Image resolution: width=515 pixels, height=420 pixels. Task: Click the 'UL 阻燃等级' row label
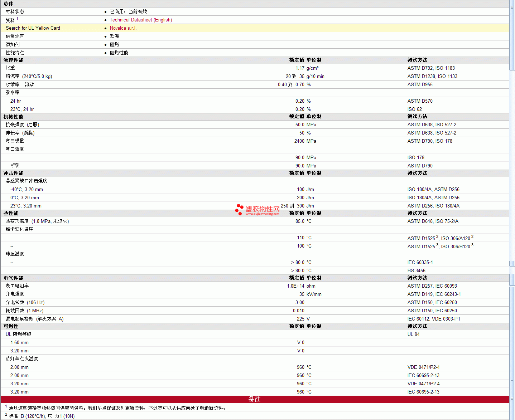(19, 334)
